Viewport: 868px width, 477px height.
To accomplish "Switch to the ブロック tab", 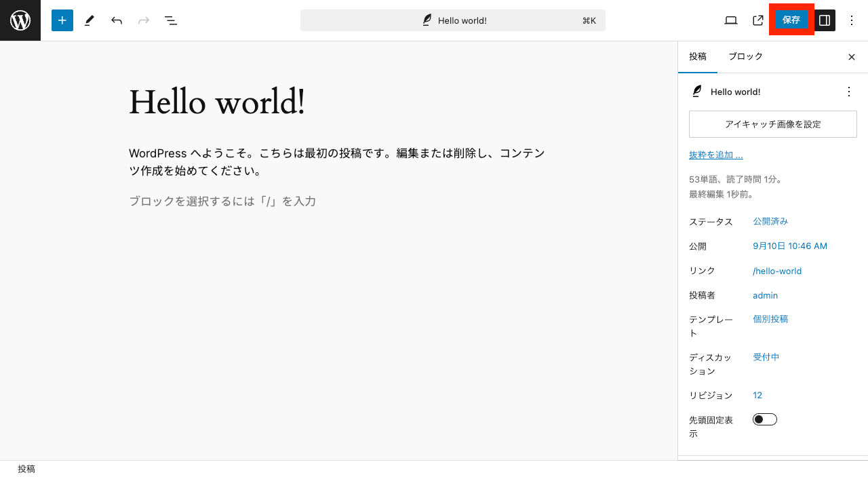I will 746,57.
